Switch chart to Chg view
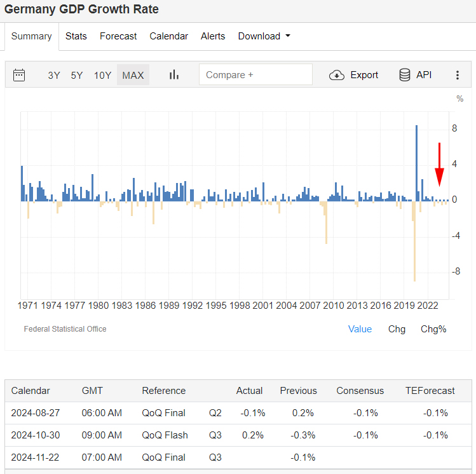Image resolution: width=476 pixels, height=474 pixels. click(x=397, y=329)
